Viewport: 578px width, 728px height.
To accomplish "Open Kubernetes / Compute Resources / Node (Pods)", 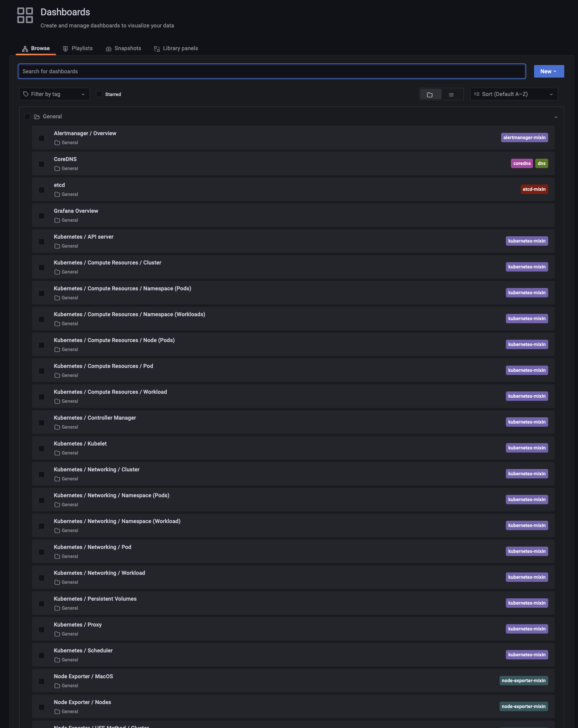I will 115,340.
